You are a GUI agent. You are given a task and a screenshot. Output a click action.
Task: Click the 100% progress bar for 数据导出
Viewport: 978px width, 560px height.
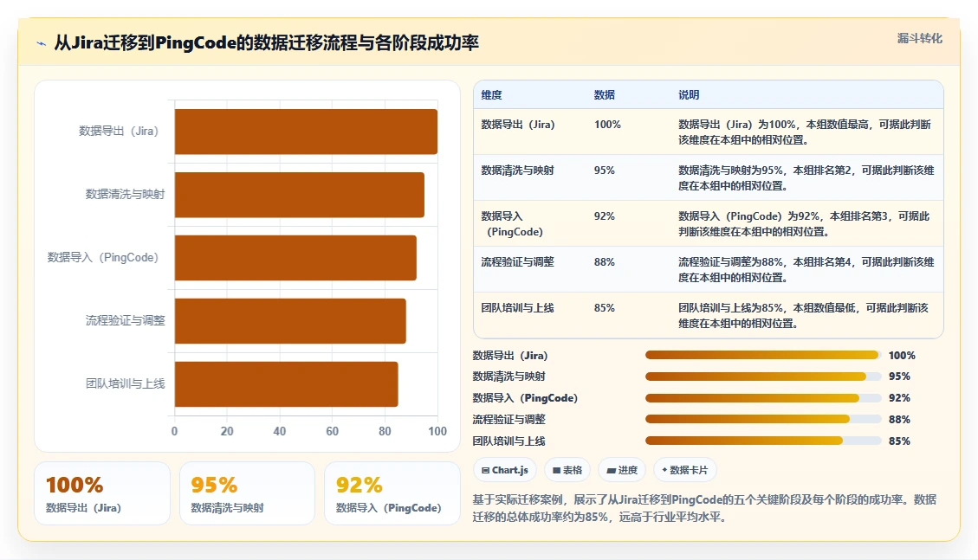tap(763, 355)
